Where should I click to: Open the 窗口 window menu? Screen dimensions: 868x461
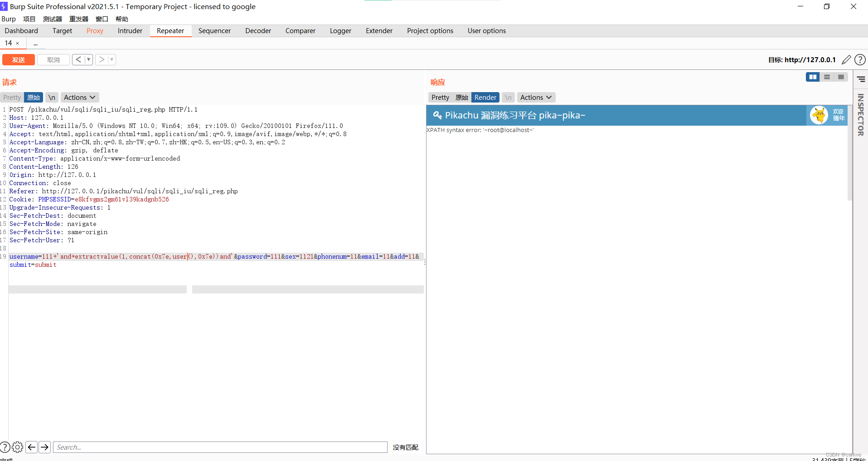tap(102, 19)
